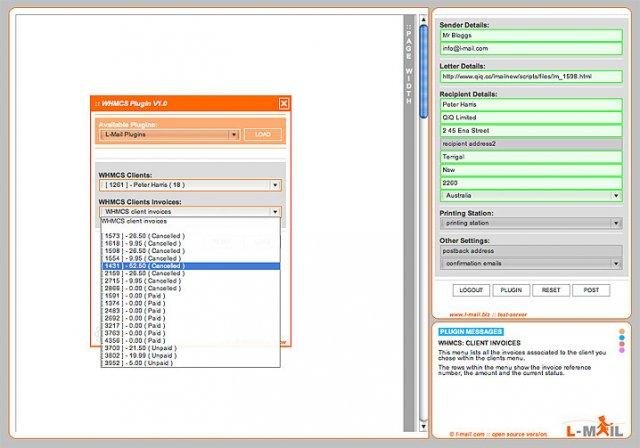The image size is (640, 448).
Task: Select invoice 3763 - 0.00 (Paid)
Action: 190,333
